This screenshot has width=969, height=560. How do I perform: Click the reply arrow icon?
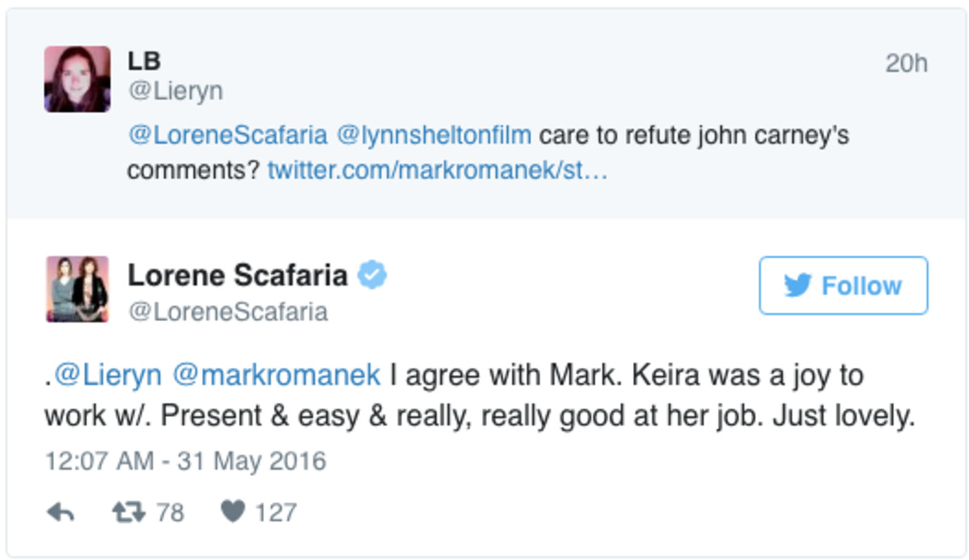click(61, 512)
